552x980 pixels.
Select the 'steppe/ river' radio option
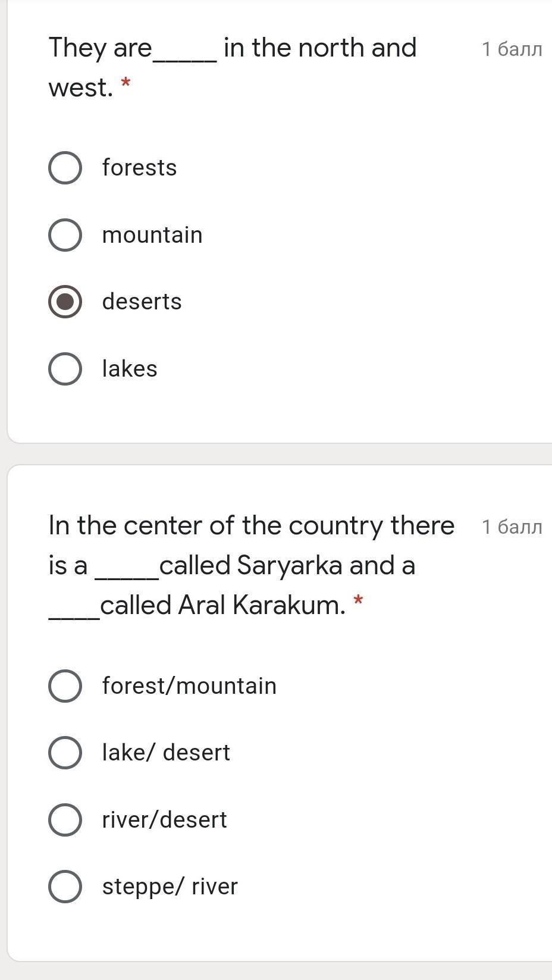point(65,887)
